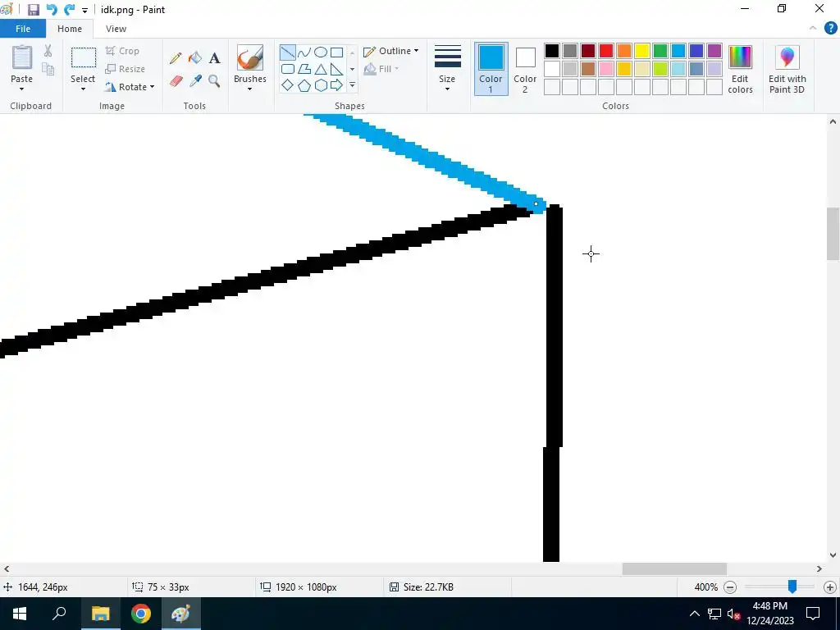Pick the green color swatch
Screen dimensions: 840x630
660,51
